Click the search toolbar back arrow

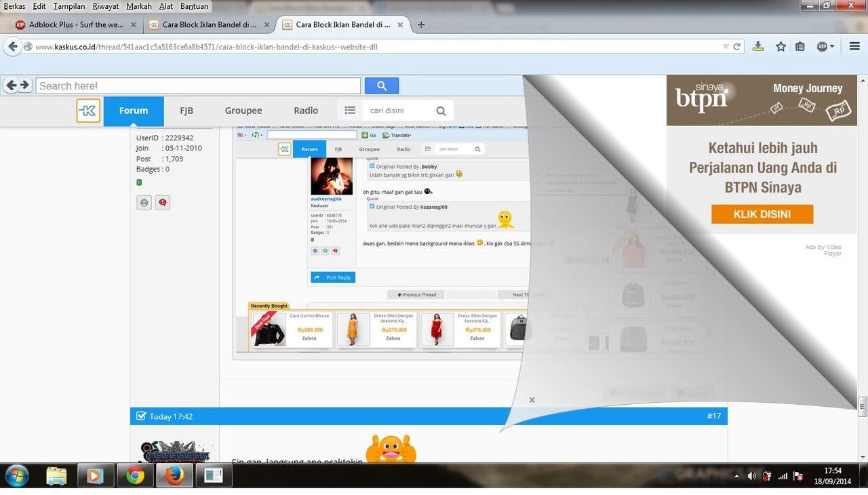10,85
